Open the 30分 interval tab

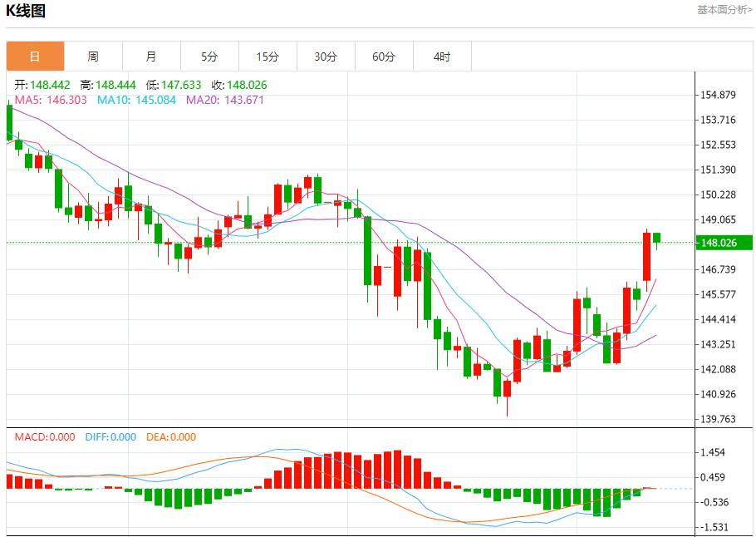[x=326, y=57]
